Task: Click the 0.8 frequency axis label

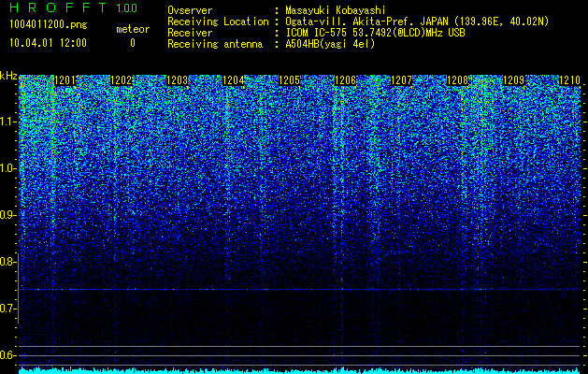Action: click(8, 262)
